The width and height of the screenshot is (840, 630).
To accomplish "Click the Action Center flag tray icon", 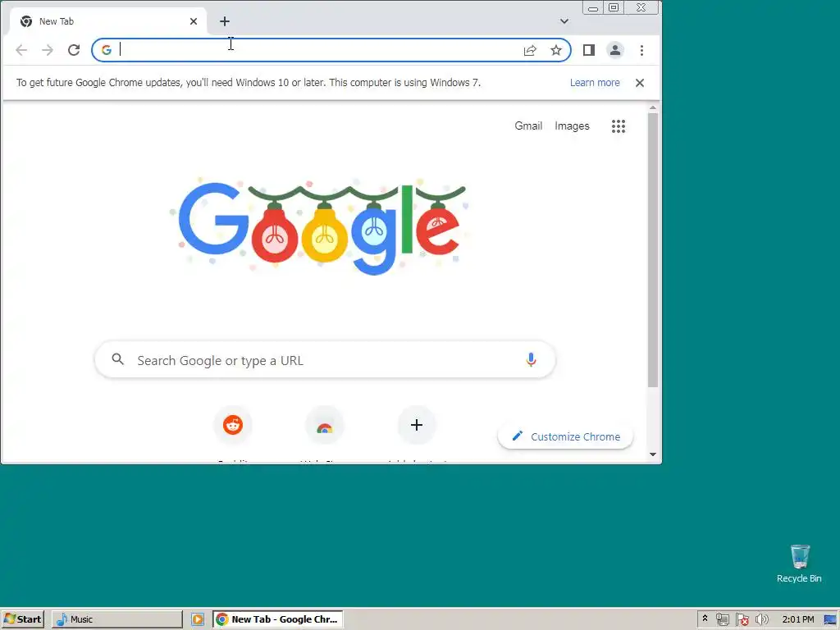I will coord(742,619).
